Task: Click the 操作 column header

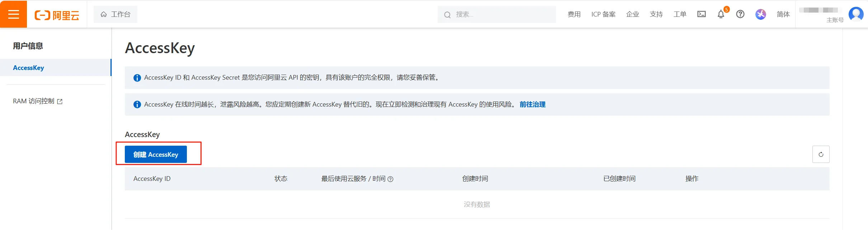Action: click(692, 179)
